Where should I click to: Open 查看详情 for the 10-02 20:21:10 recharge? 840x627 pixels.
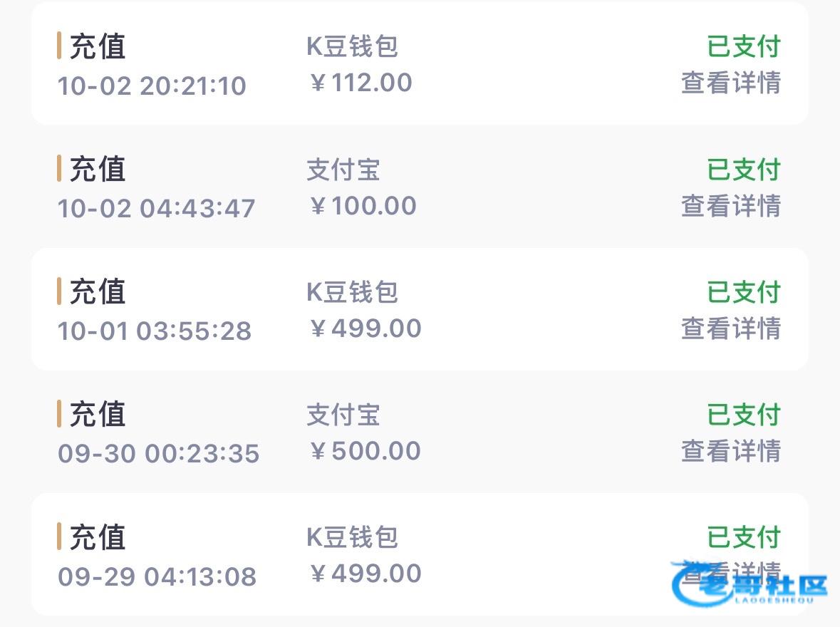[x=730, y=83]
